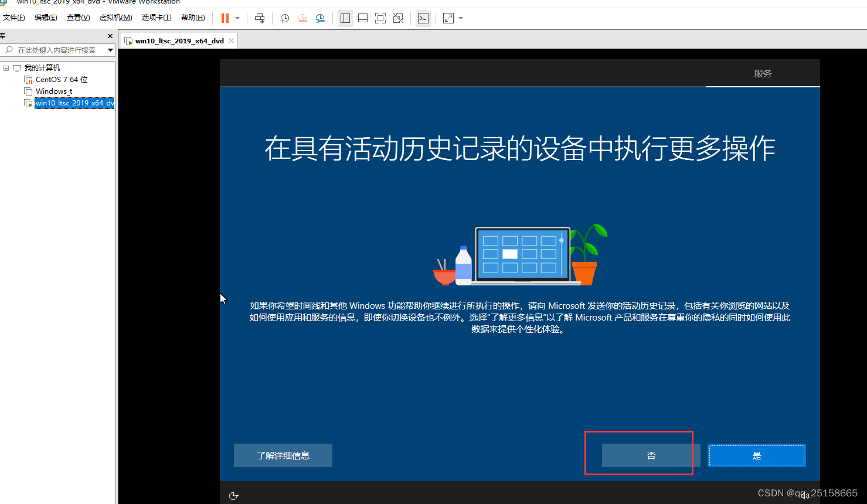Collapse the 我的计算机 tree node

[6, 68]
